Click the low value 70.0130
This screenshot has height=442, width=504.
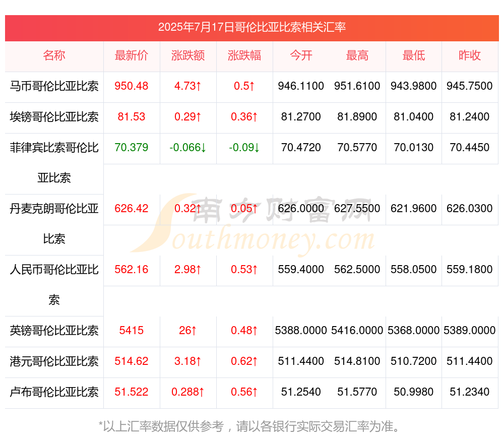point(414,147)
